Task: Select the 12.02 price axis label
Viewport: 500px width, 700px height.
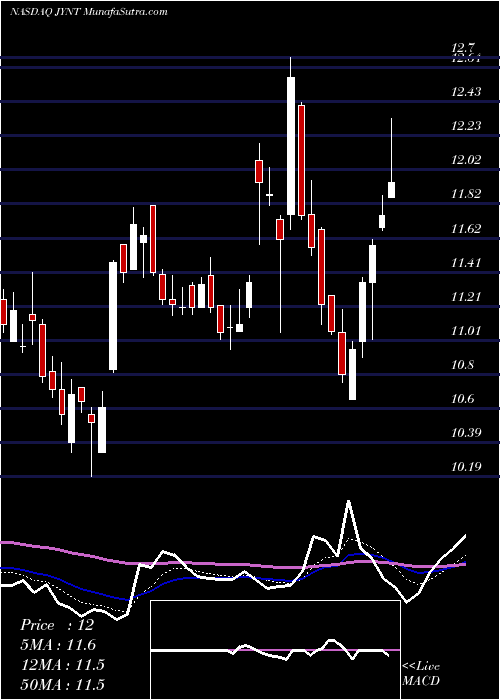Action: click(x=466, y=160)
